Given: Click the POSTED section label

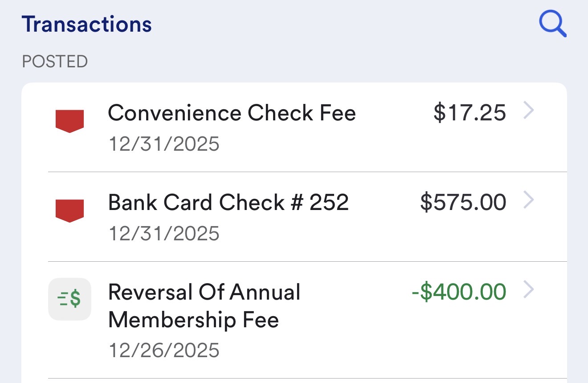Looking at the screenshot, I should click(x=55, y=62).
